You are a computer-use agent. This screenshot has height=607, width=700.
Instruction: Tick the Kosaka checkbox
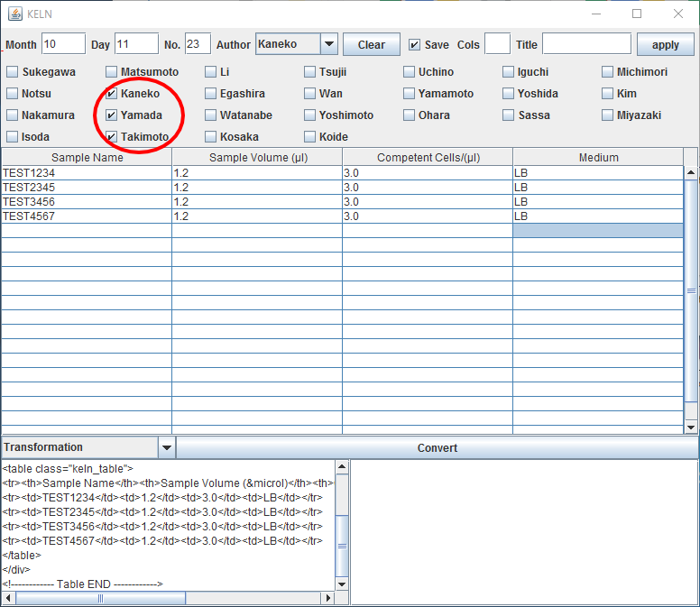210,136
